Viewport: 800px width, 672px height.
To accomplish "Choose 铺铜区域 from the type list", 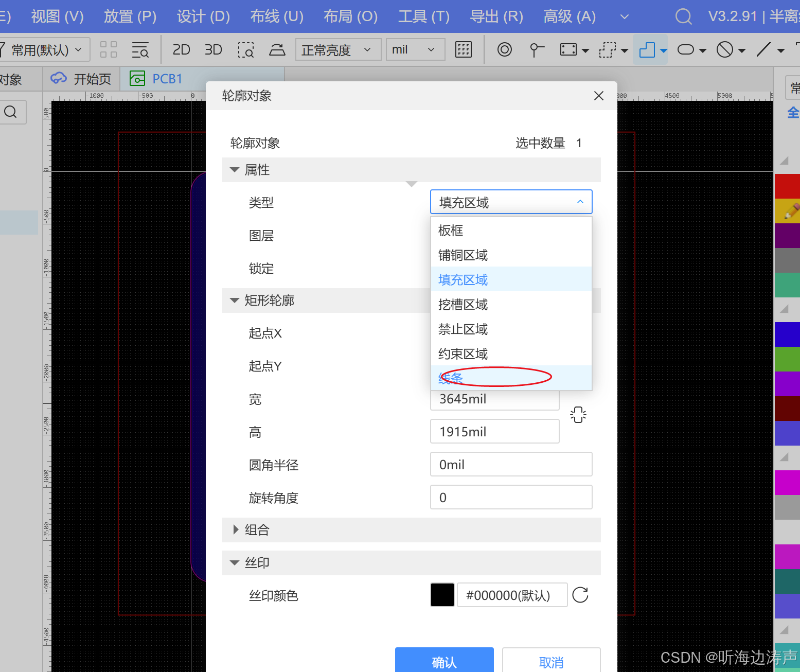I will pyautogui.click(x=511, y=255).
